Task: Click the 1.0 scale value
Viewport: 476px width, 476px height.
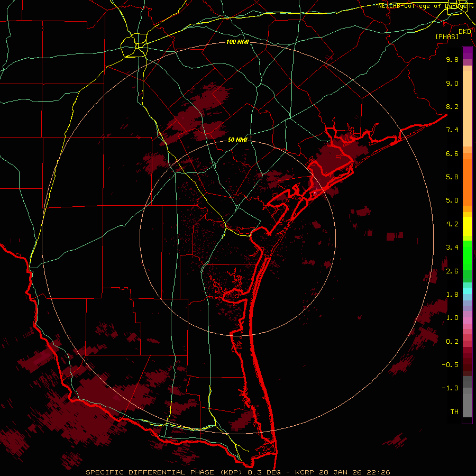Action: (452, 318)
